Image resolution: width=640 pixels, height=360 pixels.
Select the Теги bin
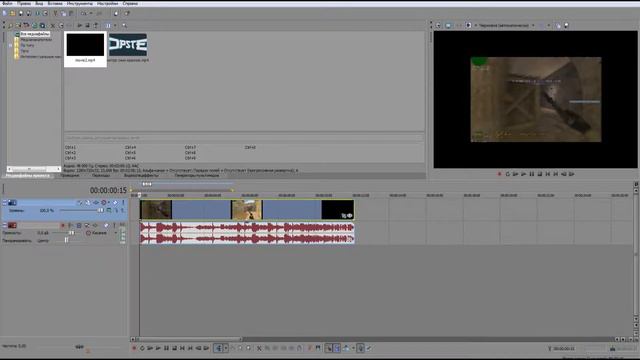click(x=24, y=51)
